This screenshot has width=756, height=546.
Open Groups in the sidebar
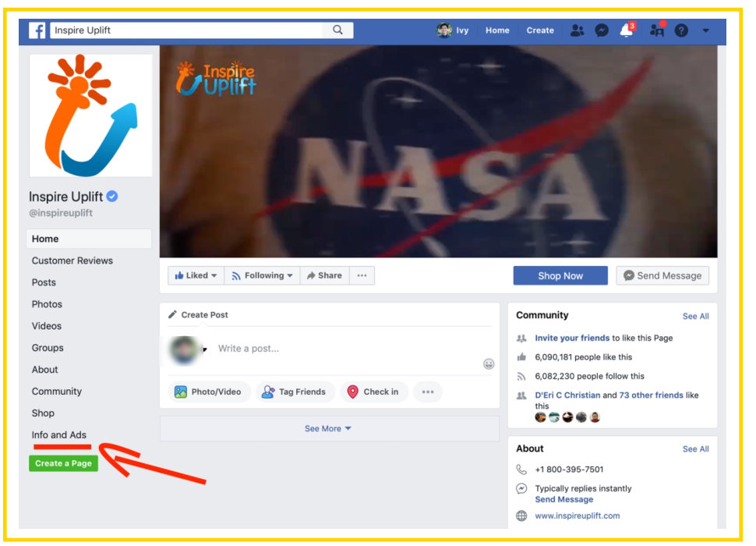(48, 348)
